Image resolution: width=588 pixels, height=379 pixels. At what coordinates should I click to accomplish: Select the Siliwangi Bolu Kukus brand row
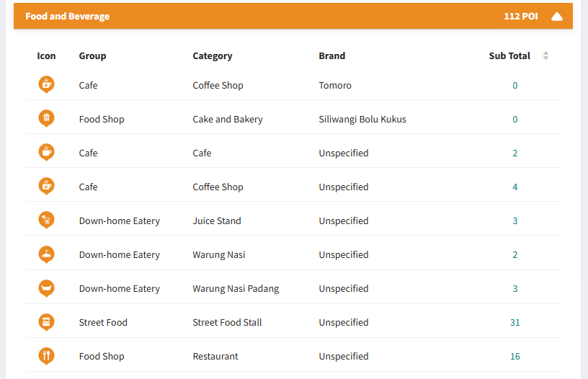click(293, 119)
